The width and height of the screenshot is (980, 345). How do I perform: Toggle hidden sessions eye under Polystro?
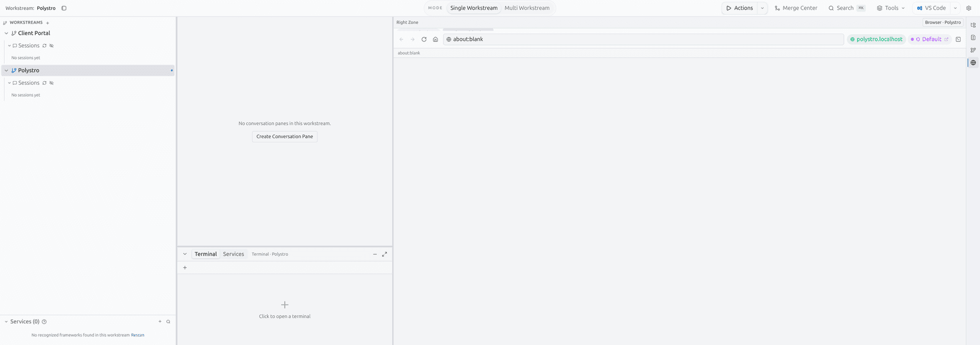pyautogui.click(x=52, y=83)
